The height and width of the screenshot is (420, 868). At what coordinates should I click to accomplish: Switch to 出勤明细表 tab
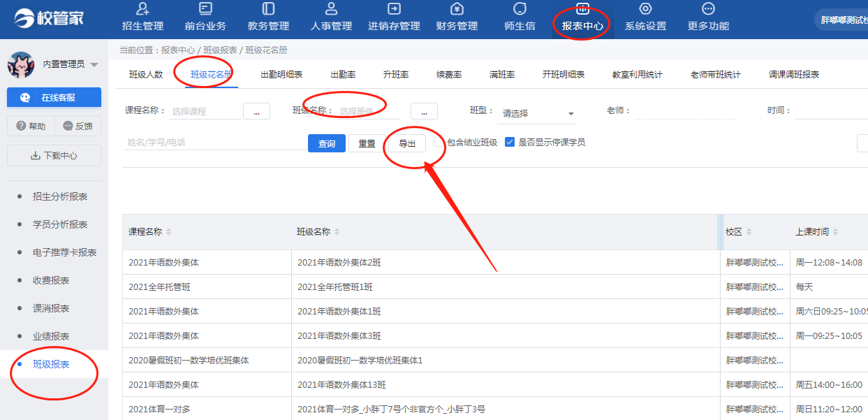[281, 75]
